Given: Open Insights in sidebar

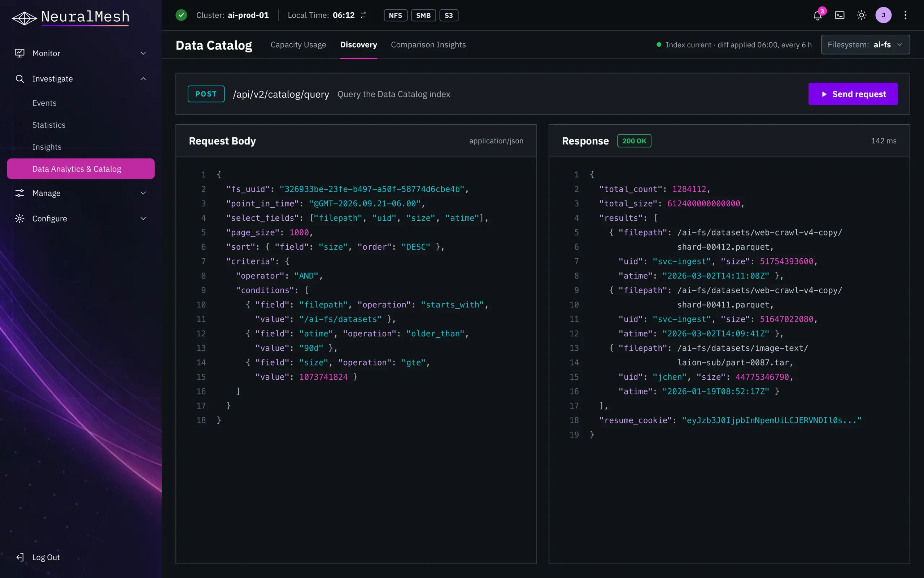Looking at the screenshot, I should pos(47,147).
